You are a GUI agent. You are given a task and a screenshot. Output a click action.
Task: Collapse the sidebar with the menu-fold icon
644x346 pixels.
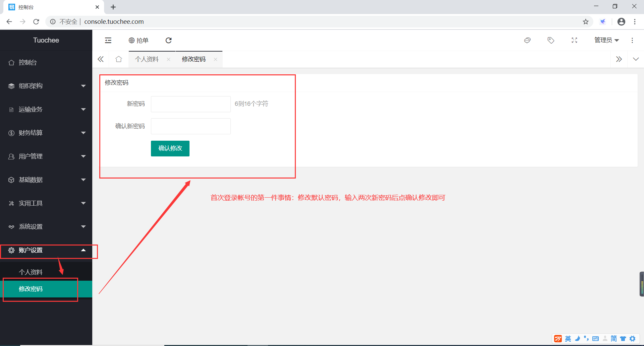click(108, 41)
